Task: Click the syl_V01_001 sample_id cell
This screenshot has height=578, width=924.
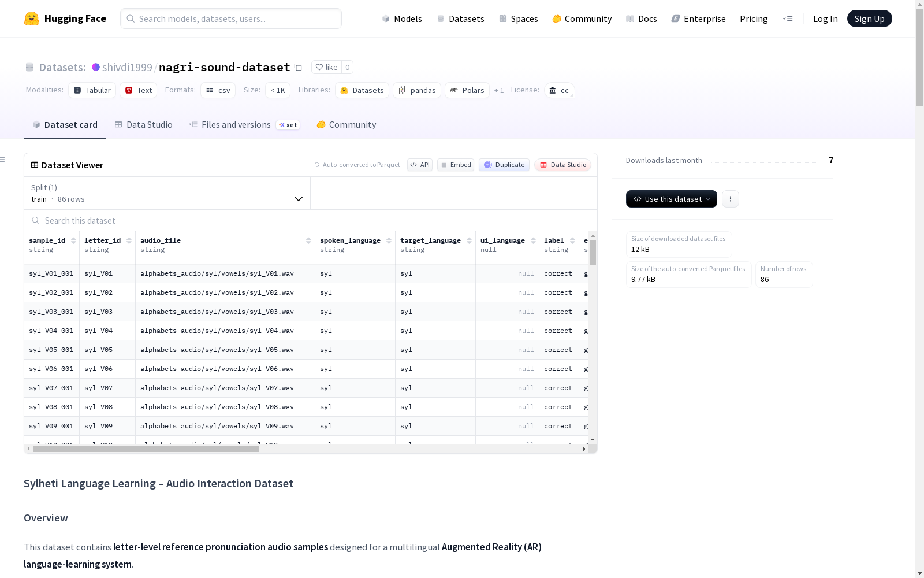Action: 51,273
